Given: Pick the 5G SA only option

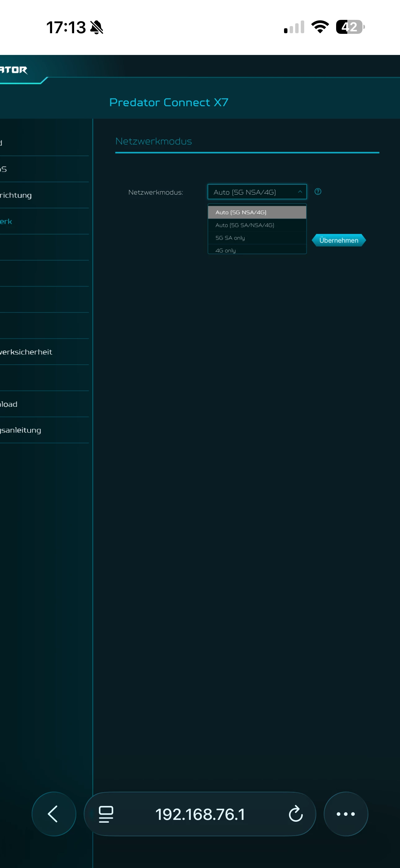Looking at the screenshot, I should click(257, 238).
